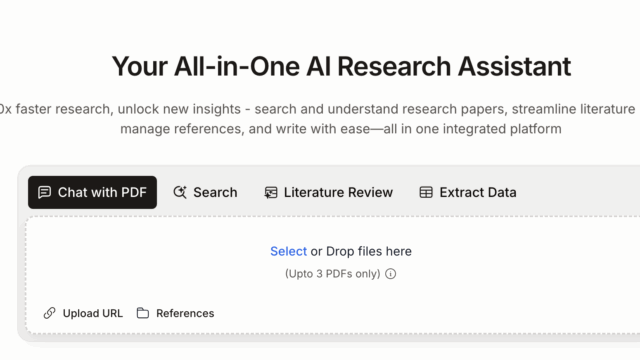This screenshot has height=360, width=640.
Task: Open the References button
Action: click(x=176, y=313)
